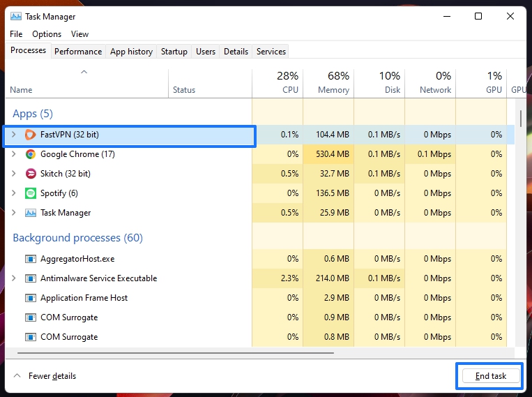
Task: Expand the FastVPN (32 bit) process group
Action: tap(13, 135)
